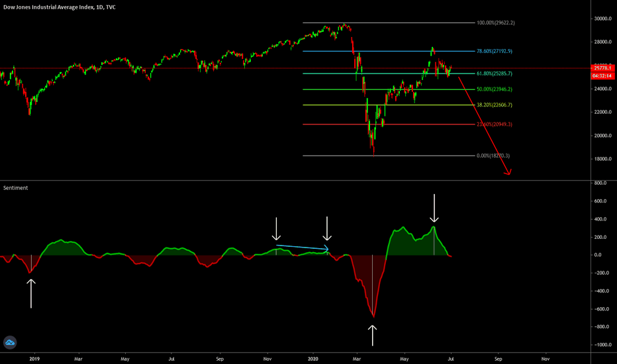Click 20000.0 on the price axis
The width and height of the screenshot is (617, 364).
pyautogui.click(x=603, y=136)
